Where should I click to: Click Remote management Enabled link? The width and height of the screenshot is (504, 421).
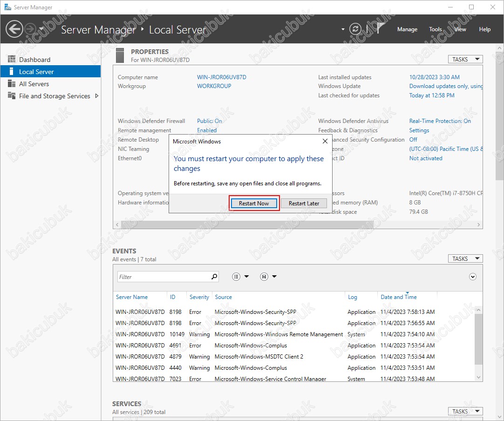coord(207,130)
